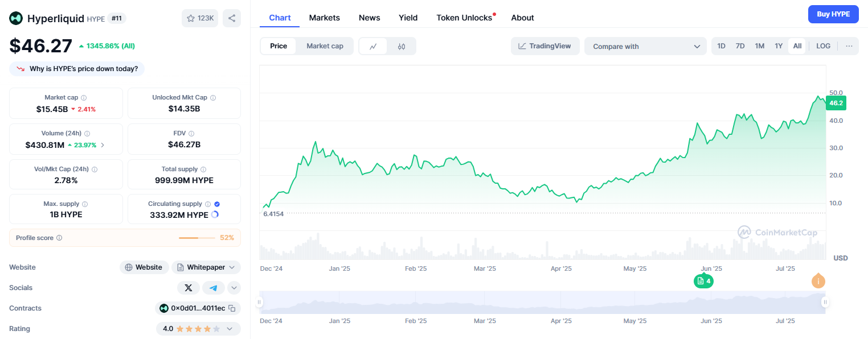Click the Buy HYPE button
Image resolution: width=868 pixels, height=339 pixels.
tap(833, 14)
